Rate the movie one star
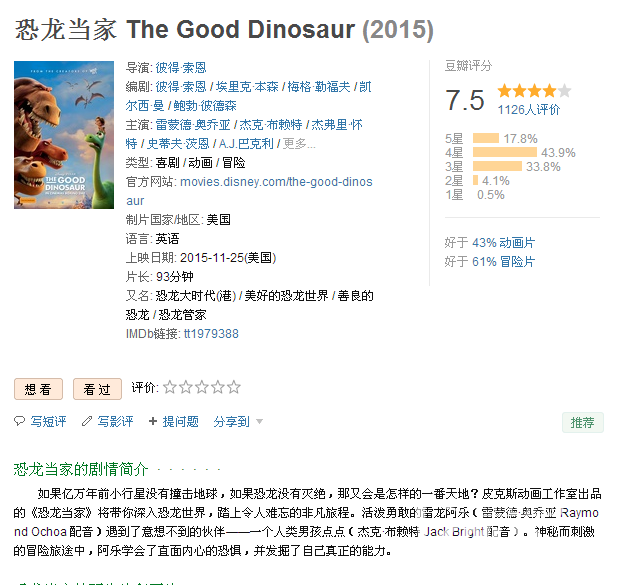This screenshot has width=626, height=585. click(x=170, y=387)
